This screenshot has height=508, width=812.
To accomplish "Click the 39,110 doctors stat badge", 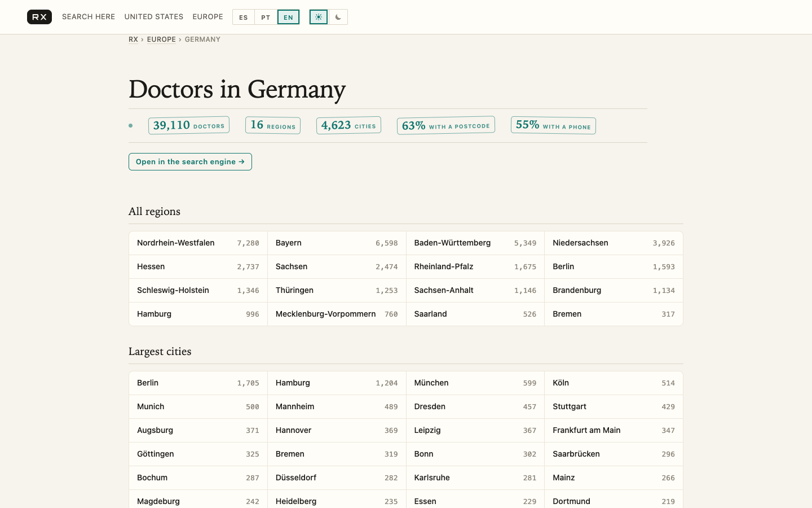I will click(189, 125).
